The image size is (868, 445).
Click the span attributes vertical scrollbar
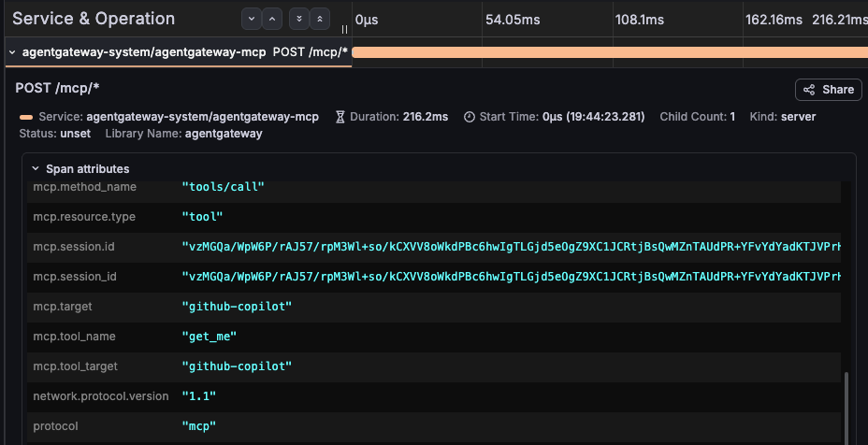(846, 407)
